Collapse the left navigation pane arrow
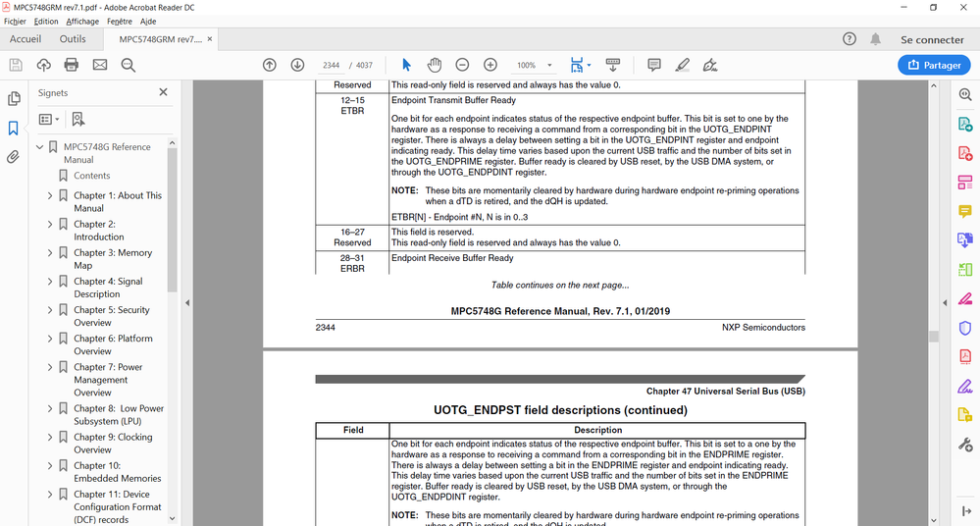This screenshot has height=526, width=980. click(187, 302)
